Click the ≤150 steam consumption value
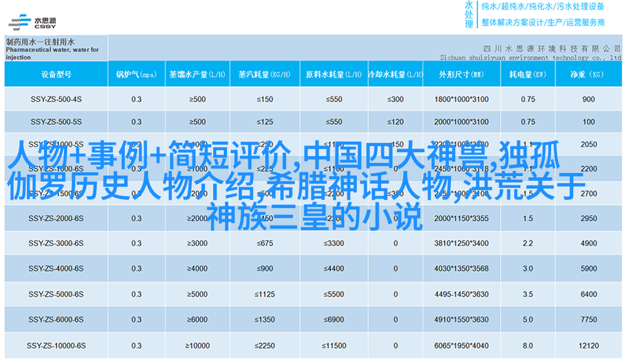This screenshot has width=627, height=364. 265,99
